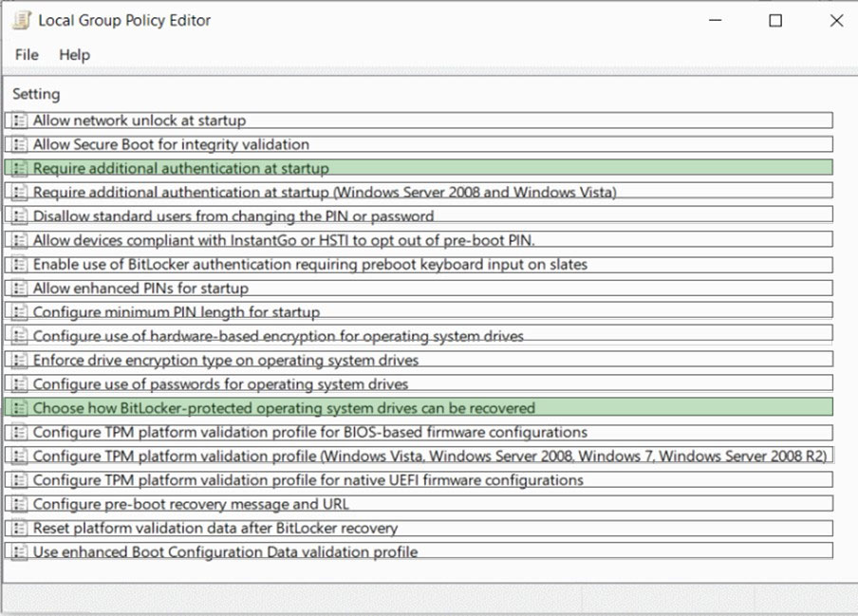
Task: Click the Setting column header
Action: (x=36, y=94)
